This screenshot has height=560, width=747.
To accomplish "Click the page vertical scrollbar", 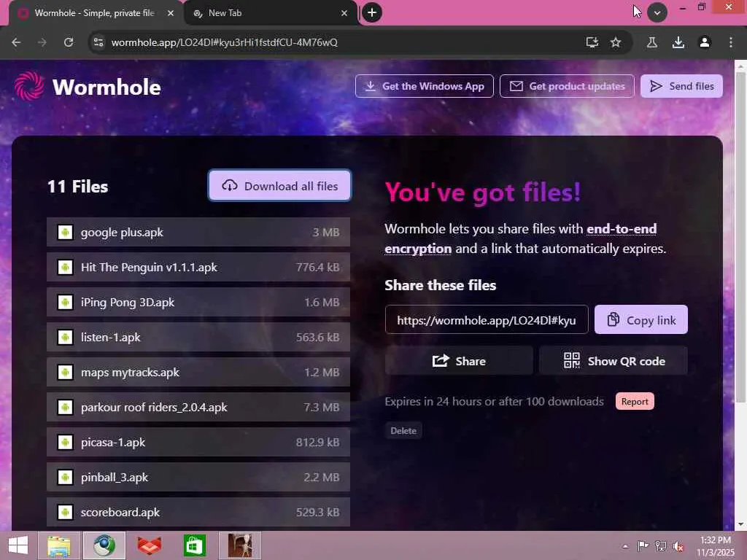I will click(x=740, y=238).
